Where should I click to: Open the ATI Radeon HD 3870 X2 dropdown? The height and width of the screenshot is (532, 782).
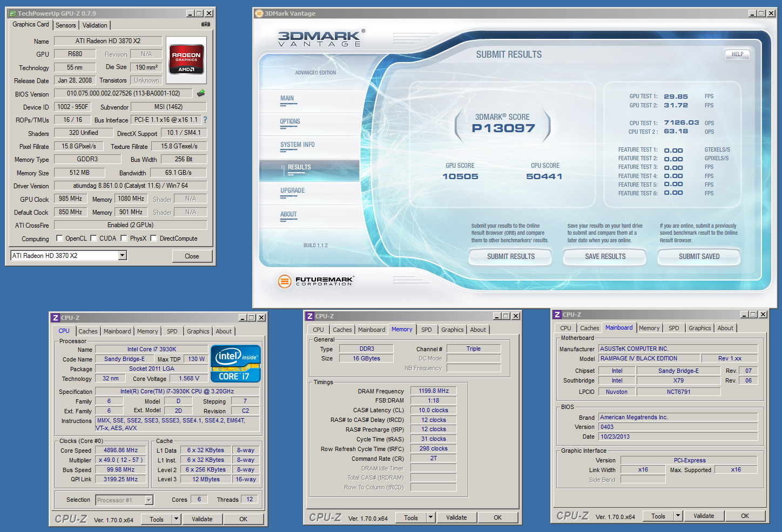click(x=123, y=256)
